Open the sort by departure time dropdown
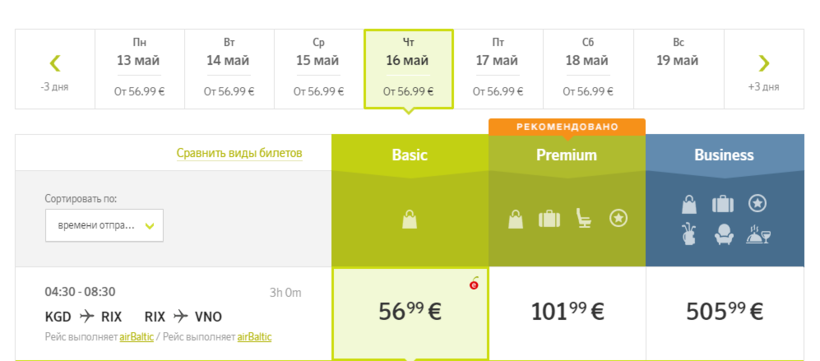Viewport: 820px width, 361px height. click(104, 225)
